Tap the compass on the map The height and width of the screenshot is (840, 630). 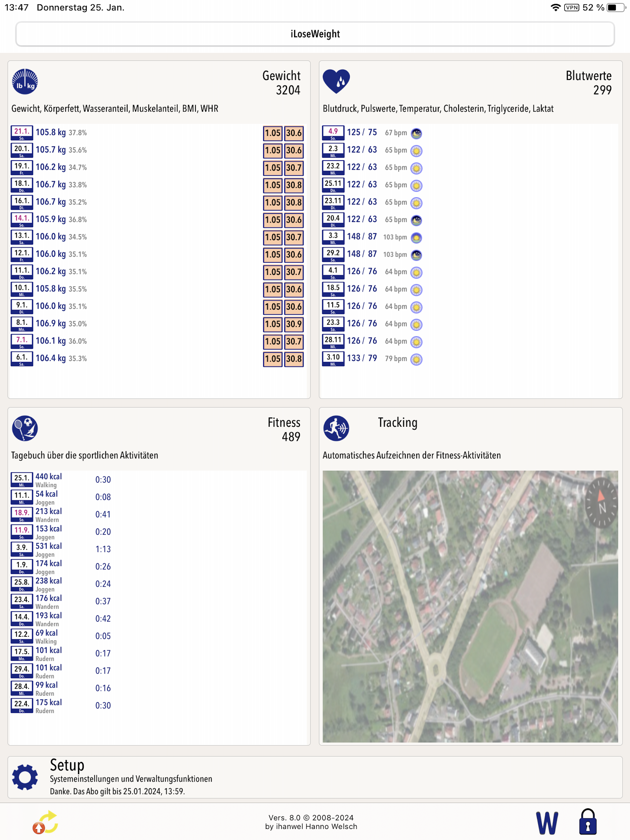[x=601, y=503]
